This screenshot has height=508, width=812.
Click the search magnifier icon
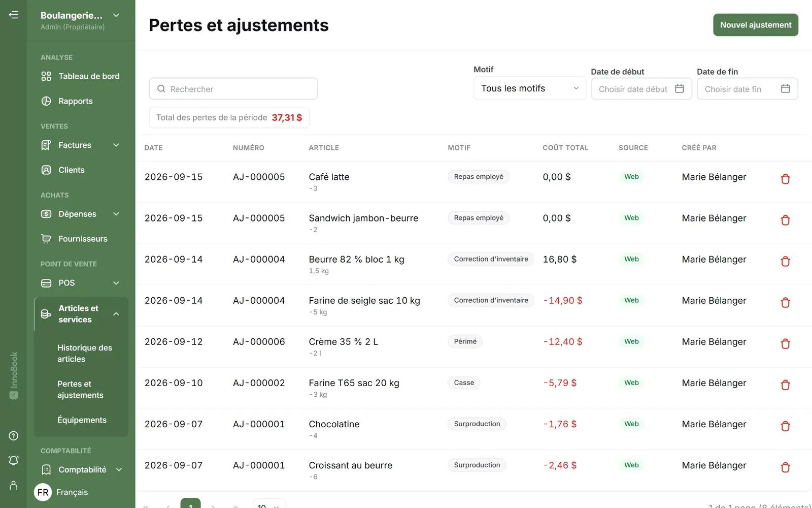click(x=161, y=89)
